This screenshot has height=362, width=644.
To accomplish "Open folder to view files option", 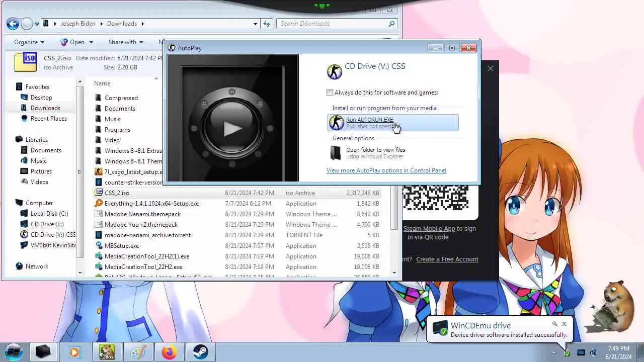I will (x=375, y=153).
